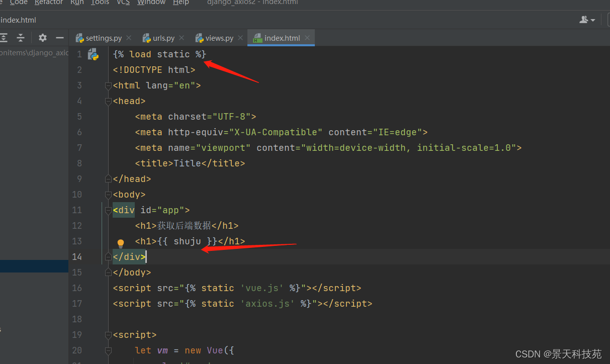Click the {{ shuju }} template variable
The image size is (610, 364).
tap(188, 241)
